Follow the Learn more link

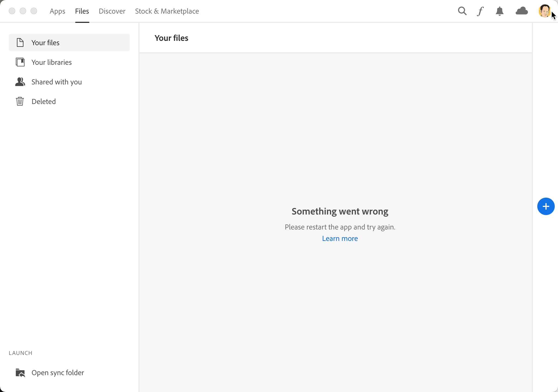click(x=340, y=238)
